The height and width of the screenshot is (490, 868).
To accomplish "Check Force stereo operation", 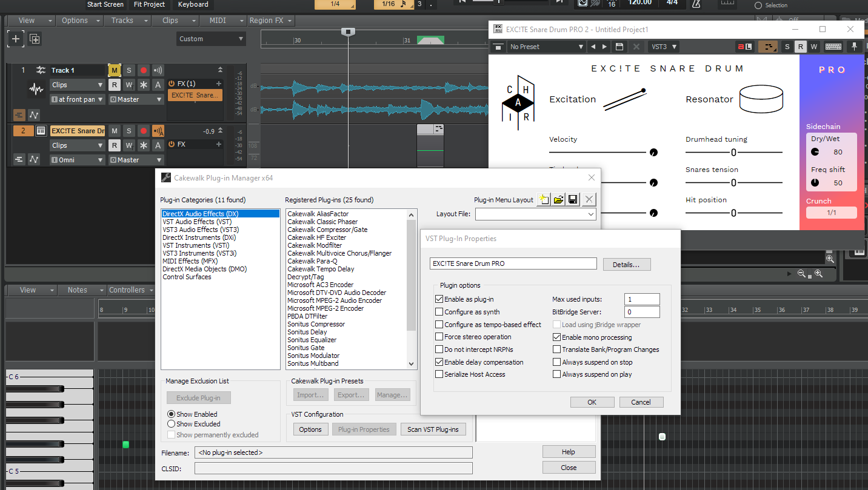I will pyautogui.click(x=439, y=337).
